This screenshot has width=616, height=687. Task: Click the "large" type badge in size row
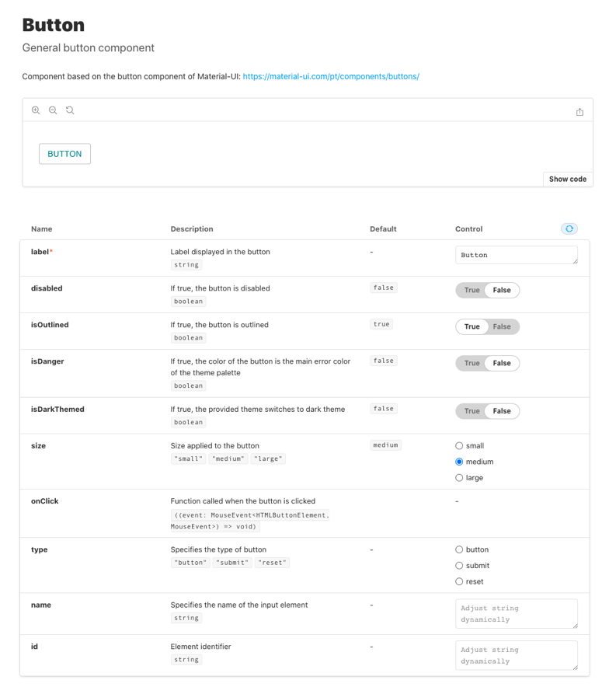coord(268,459)
